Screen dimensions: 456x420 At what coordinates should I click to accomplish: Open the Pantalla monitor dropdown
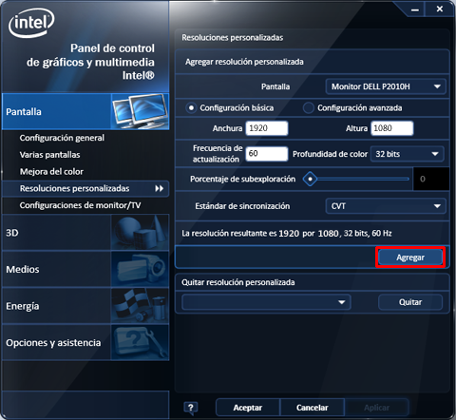(x=385, y=87)
